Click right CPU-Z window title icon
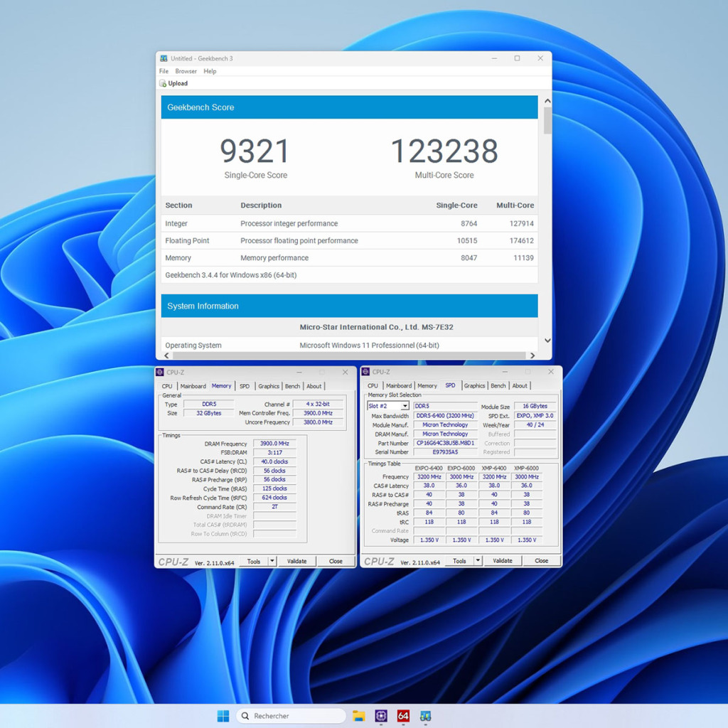728x728 pixels. [366, 372]
